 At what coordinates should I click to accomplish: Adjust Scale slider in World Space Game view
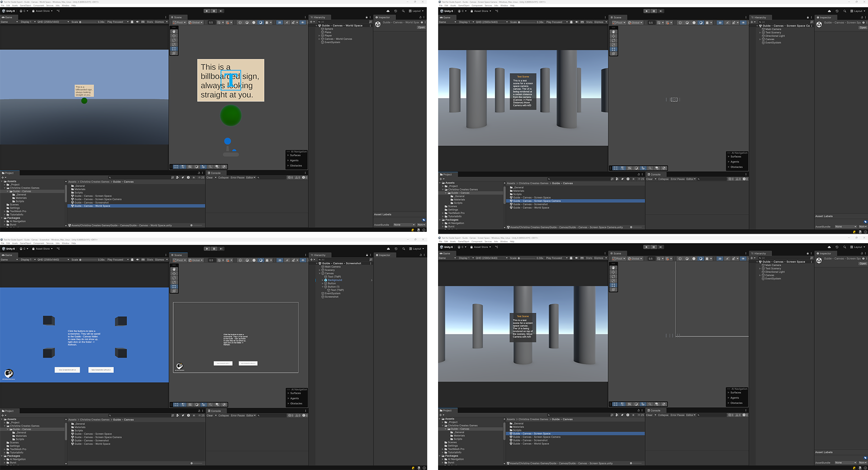coord(89,22)
